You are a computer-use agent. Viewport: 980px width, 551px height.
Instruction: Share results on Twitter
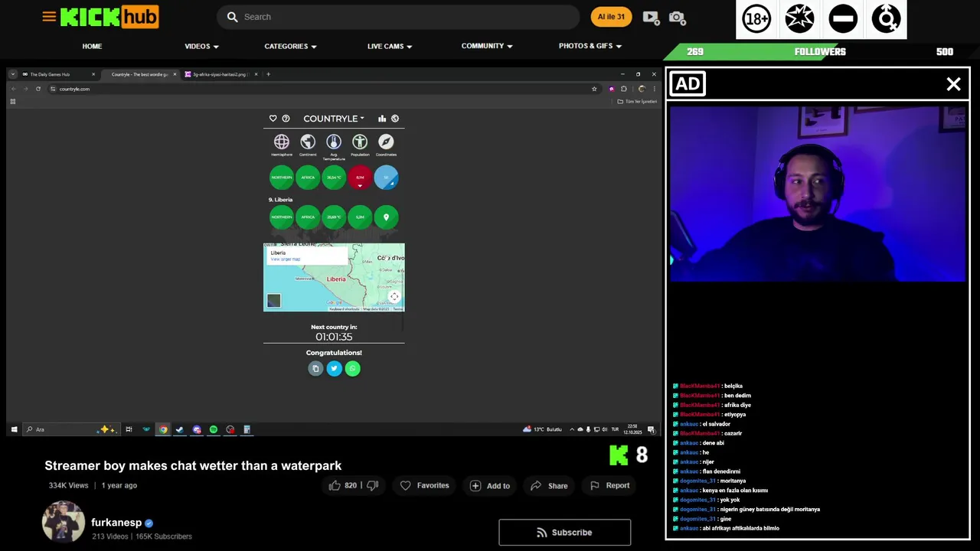pyautogui.click(x=334, y=369)
